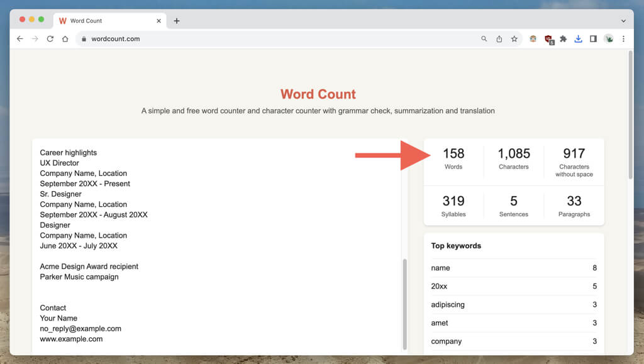The height and width of the screenshot is (364, 644).
Task: Click the text editor scrollbar thumb
Action: click(404, 303)
